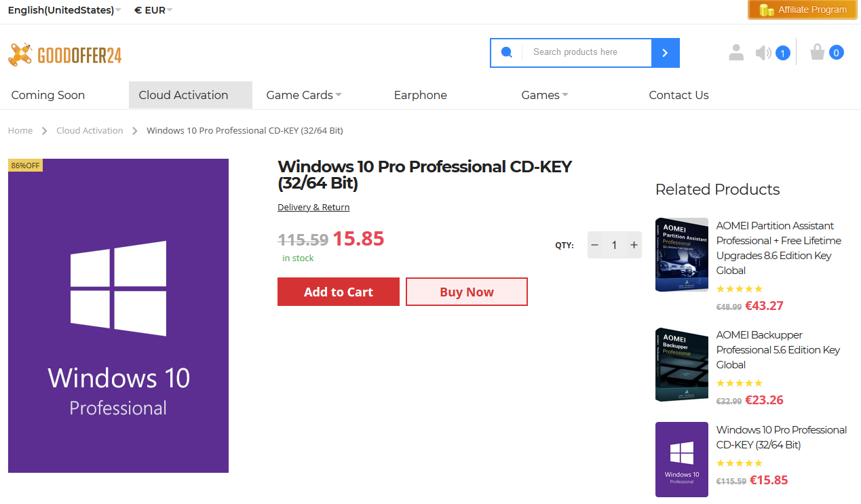The width and height of the screenshot is (861, 504).
Task: Open the shopping cart icon
Action: click(x=818, y=52)
